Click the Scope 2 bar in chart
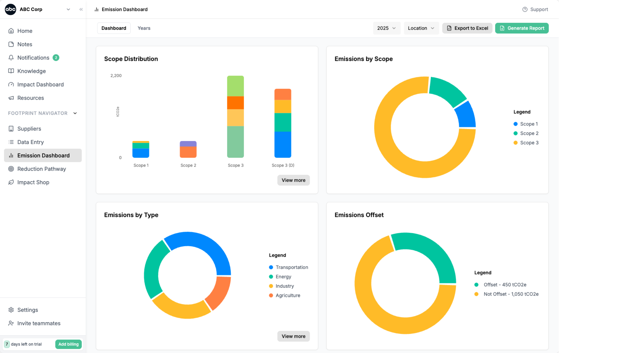644x353 pixels. (x=188, y=149)
